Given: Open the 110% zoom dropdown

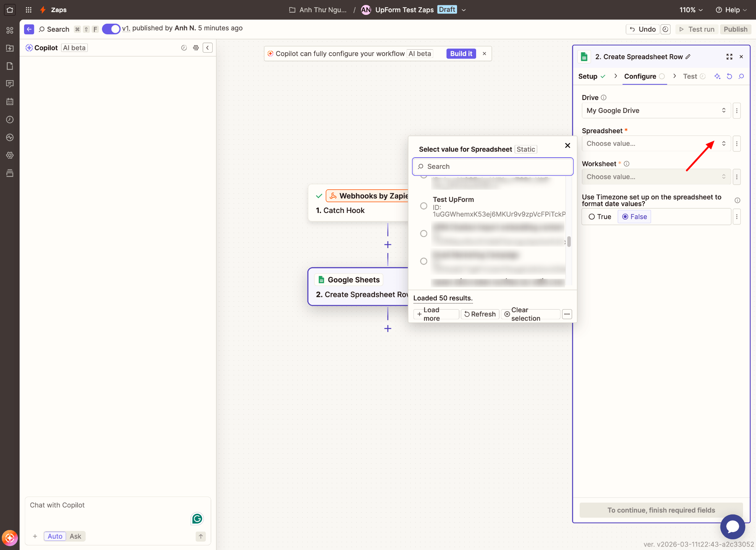Looking at the screenshot, I should click(691, 10).
